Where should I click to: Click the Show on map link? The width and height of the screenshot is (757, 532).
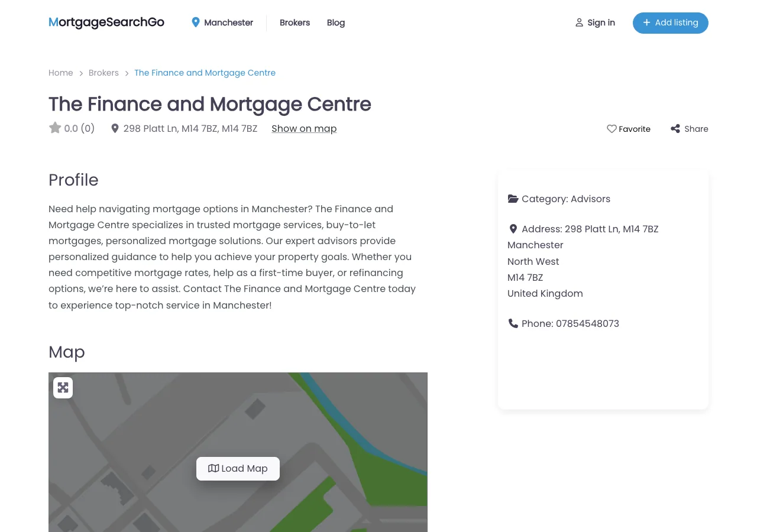pyautogui.click(x=304, y=128)
